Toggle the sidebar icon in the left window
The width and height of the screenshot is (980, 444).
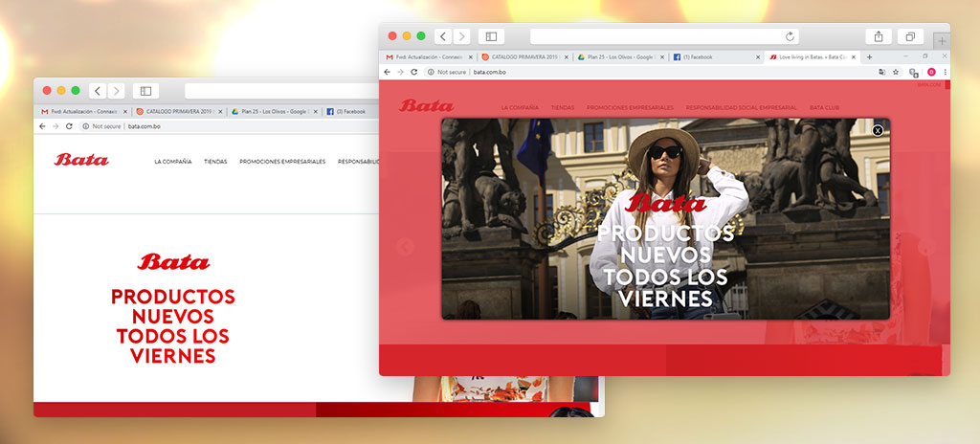145,91
